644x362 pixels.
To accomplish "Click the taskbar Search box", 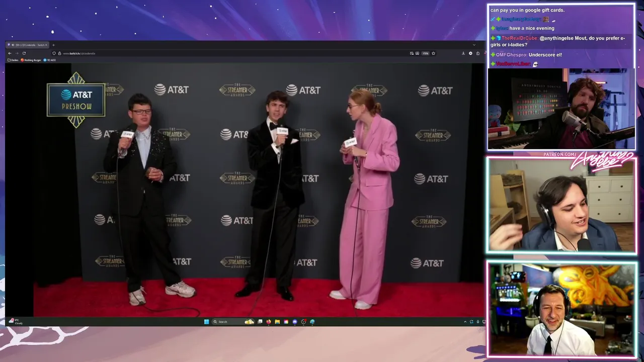I will (233, 322).
